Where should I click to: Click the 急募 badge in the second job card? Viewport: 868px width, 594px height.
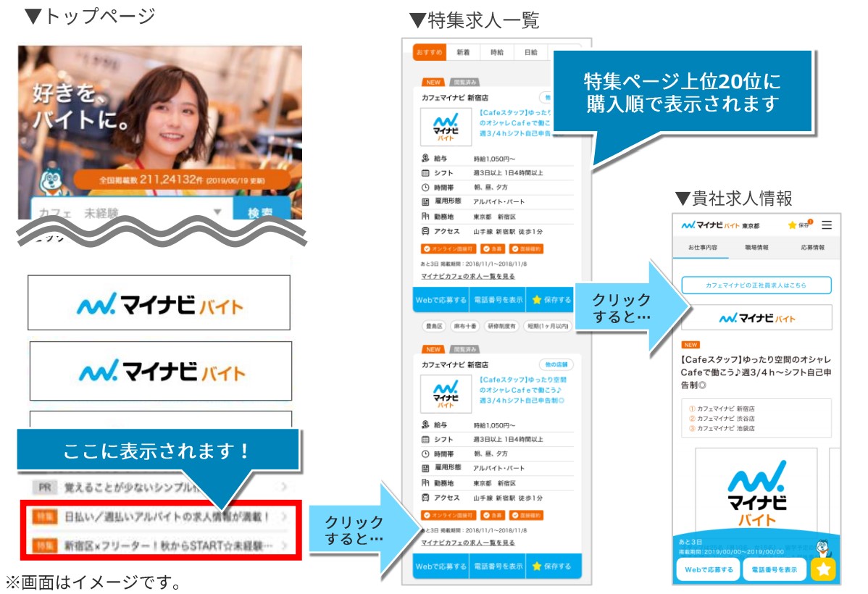tap(493, 515)
